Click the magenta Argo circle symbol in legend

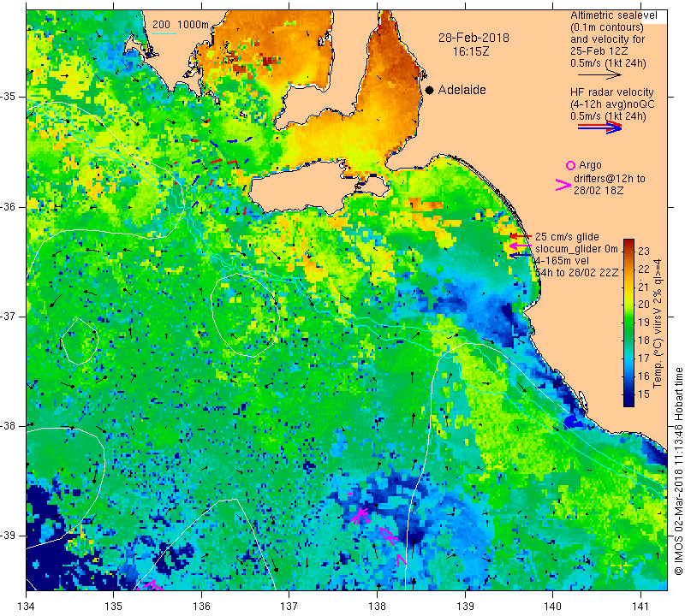coord(570,165)
